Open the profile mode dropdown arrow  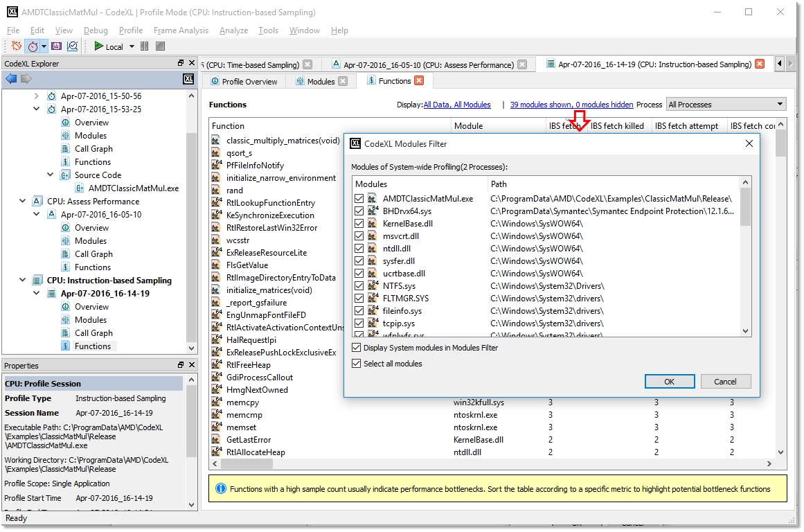coord(44,46)
